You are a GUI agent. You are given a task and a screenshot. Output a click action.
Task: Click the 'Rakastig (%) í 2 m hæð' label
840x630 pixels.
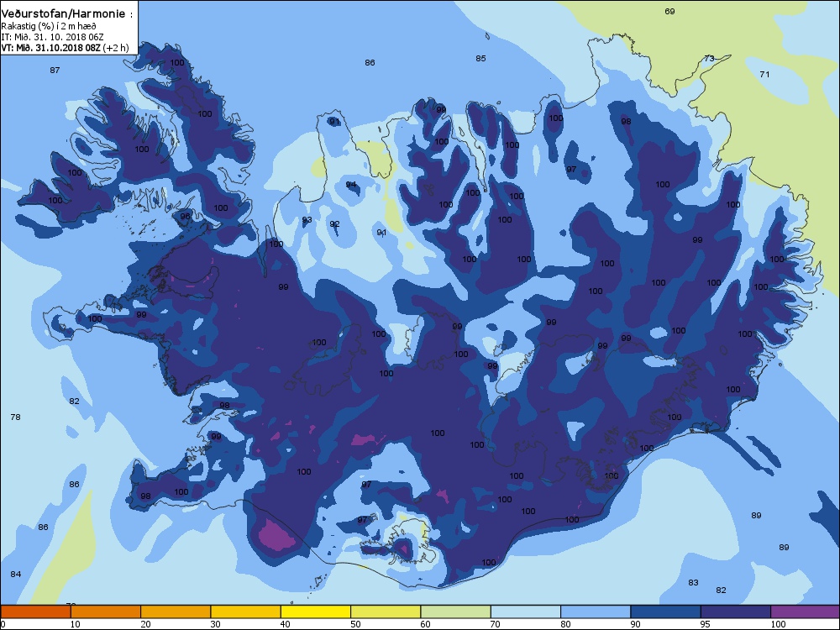pos(49,26)
